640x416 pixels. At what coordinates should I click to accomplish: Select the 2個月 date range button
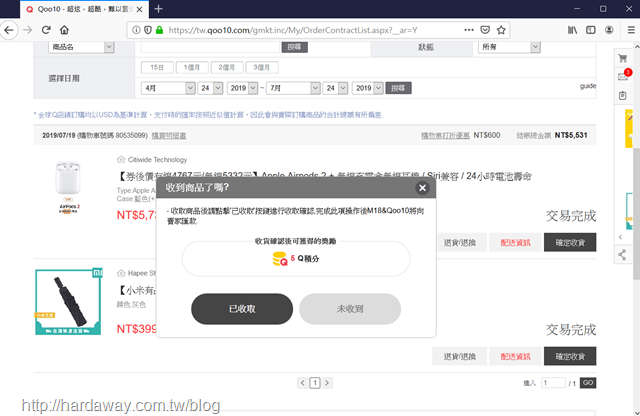pos(227,67)
